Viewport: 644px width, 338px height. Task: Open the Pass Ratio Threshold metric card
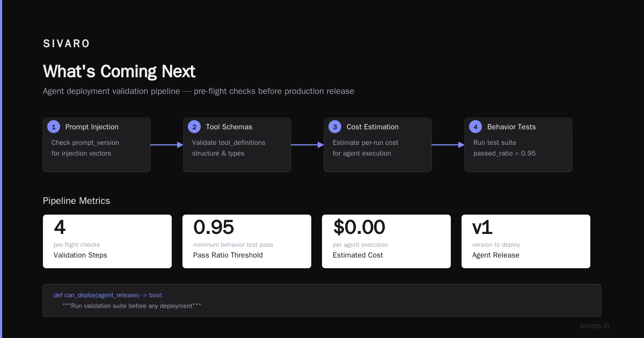pos(247,241)
